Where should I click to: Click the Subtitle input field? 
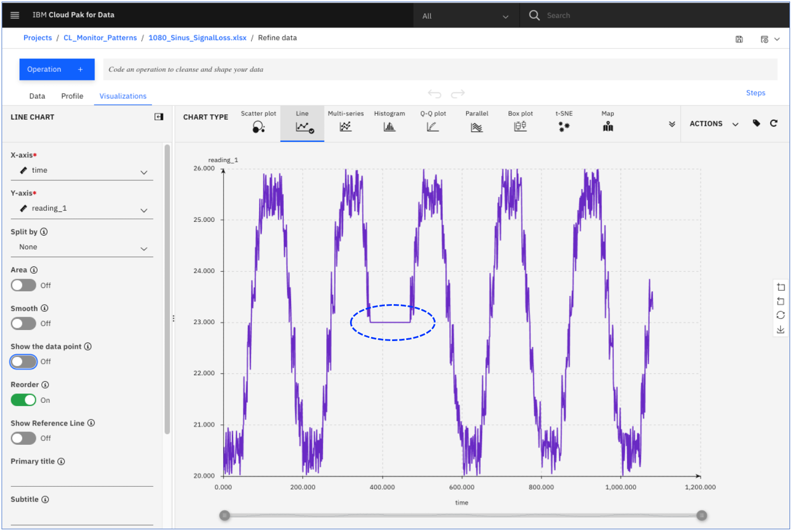pyautogui.click(x=82, y=516)
